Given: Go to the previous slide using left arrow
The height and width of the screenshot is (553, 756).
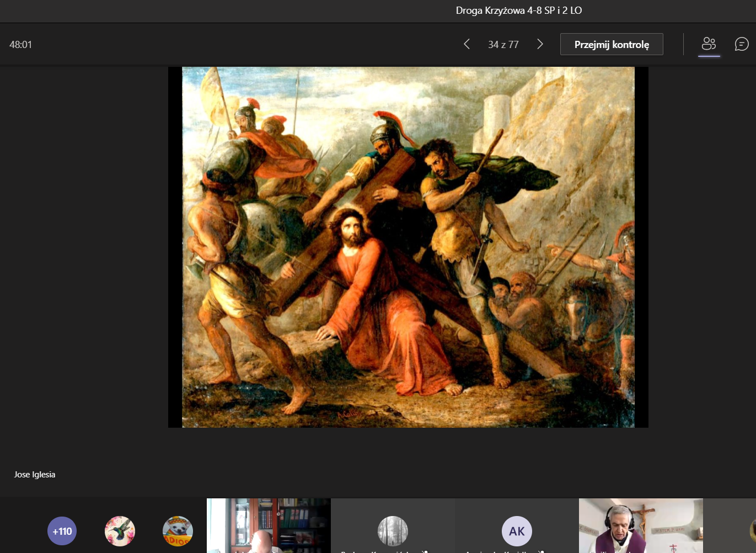Looking at the screenshot, I should coord(467,44).
